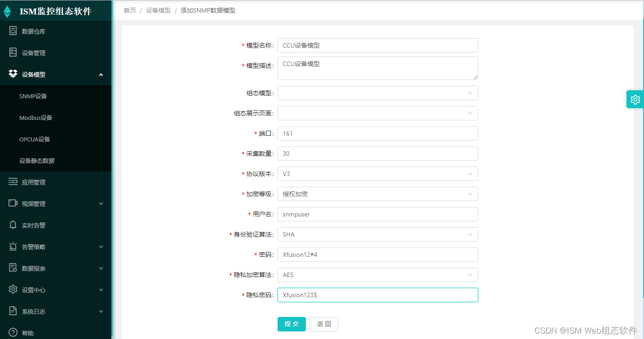This screenshot has height=339, width=644.
Task: Focus the 模型名称 input field
Action: click(378, 45)
